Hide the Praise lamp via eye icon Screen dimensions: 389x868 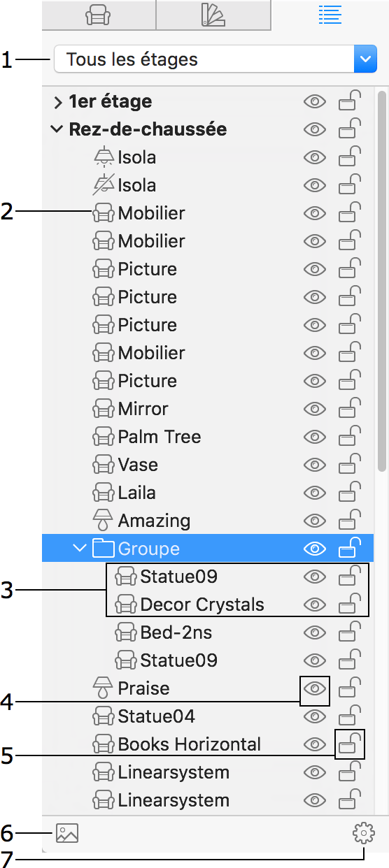point(315,689)
